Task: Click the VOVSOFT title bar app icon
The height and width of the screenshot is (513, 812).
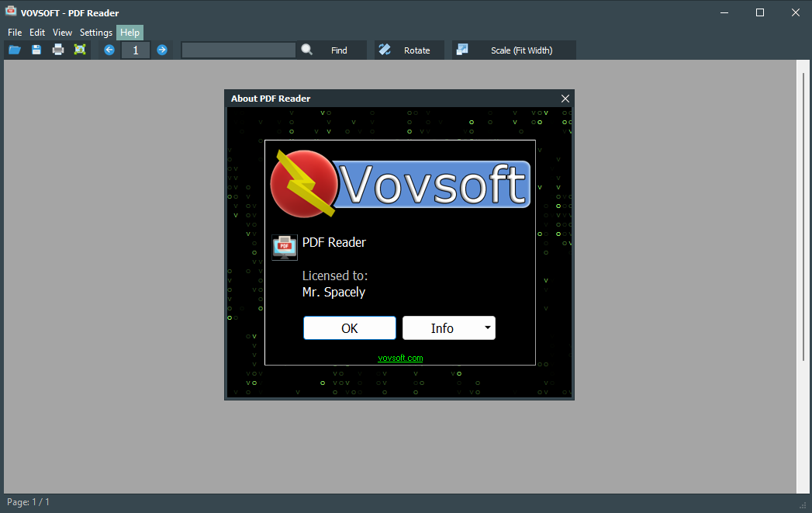Action: pyautogui.click(x=10, y=12)
